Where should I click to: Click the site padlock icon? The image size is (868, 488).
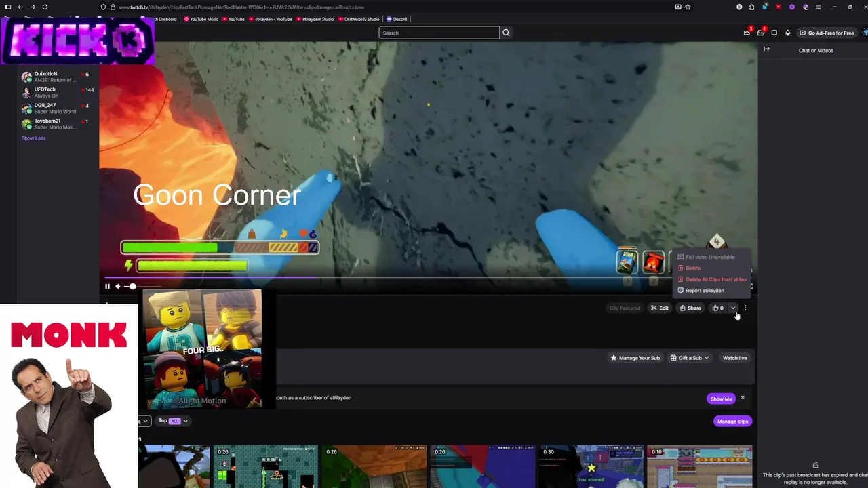point(113,7)
